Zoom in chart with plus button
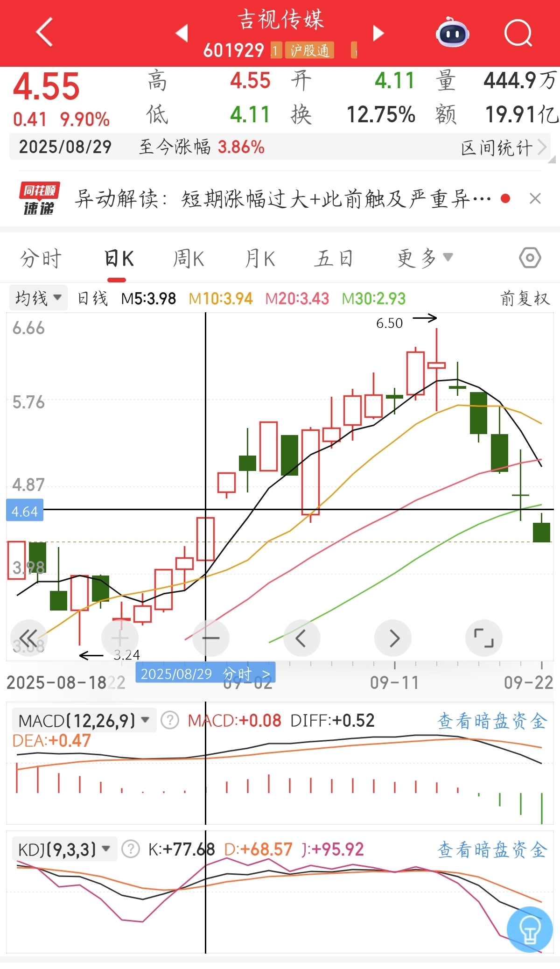The width and height of the screenshot is (560, 969). pos(120,638)
